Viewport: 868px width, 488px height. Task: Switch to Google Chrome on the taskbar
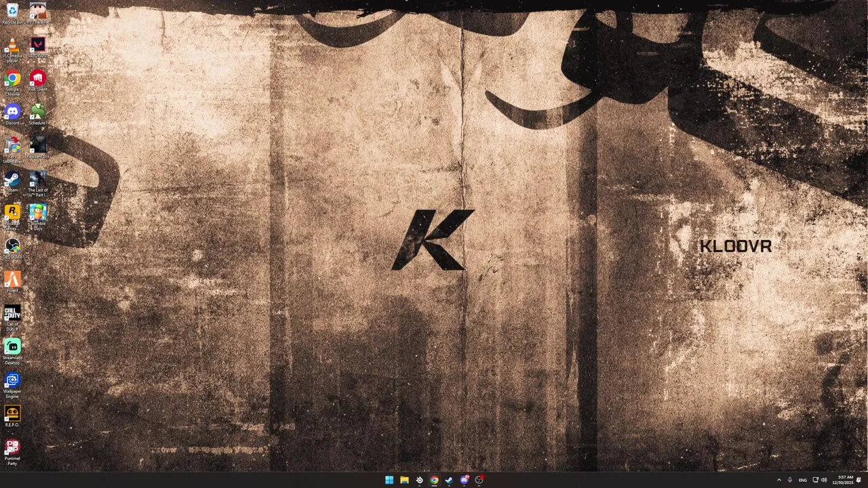point(434,480)
